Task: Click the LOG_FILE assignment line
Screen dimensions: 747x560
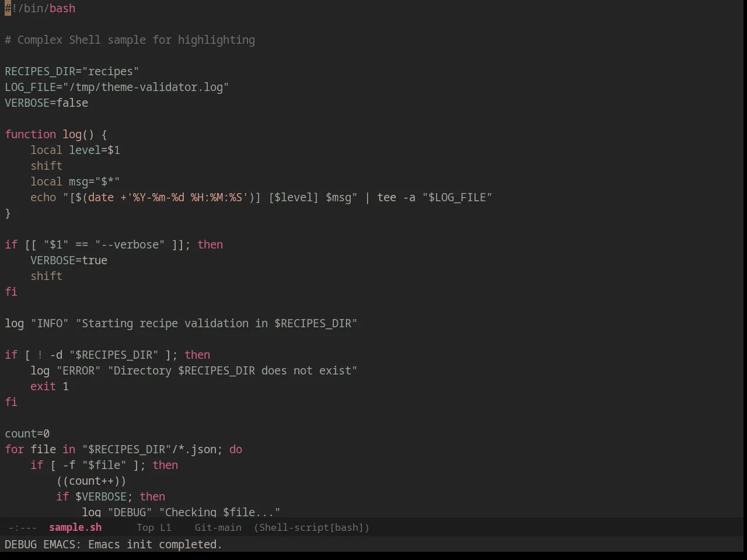Action: [x=117, y=87]
